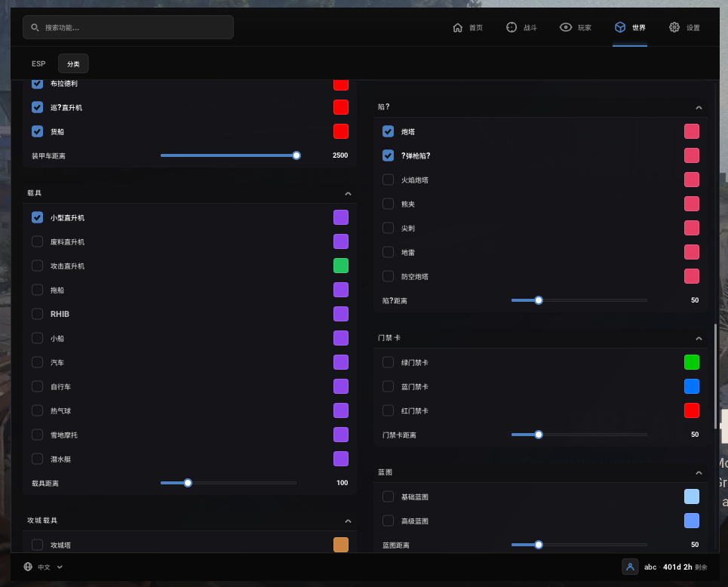Click the 搜索功能 search field
The image size is (728, 587).
pos(128,27)
